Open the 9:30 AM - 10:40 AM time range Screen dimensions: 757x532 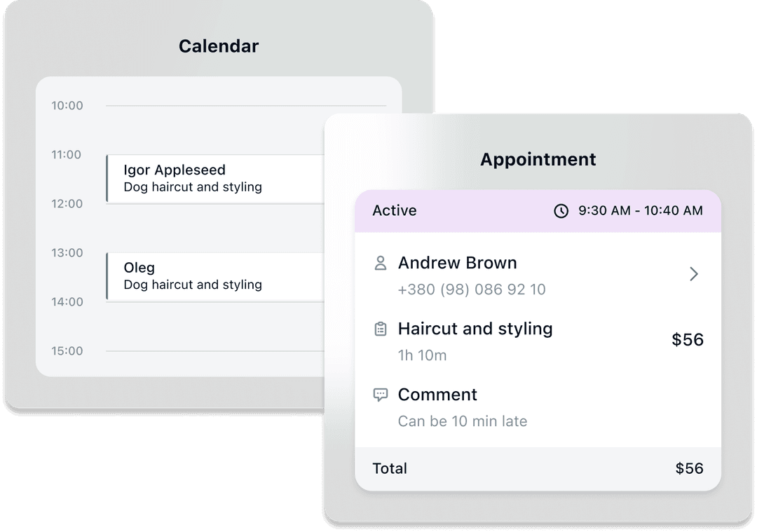pos(640,210)
